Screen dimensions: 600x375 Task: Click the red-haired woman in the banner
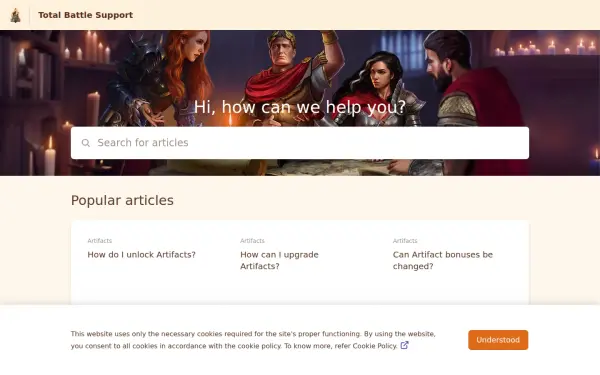point(180,73)
